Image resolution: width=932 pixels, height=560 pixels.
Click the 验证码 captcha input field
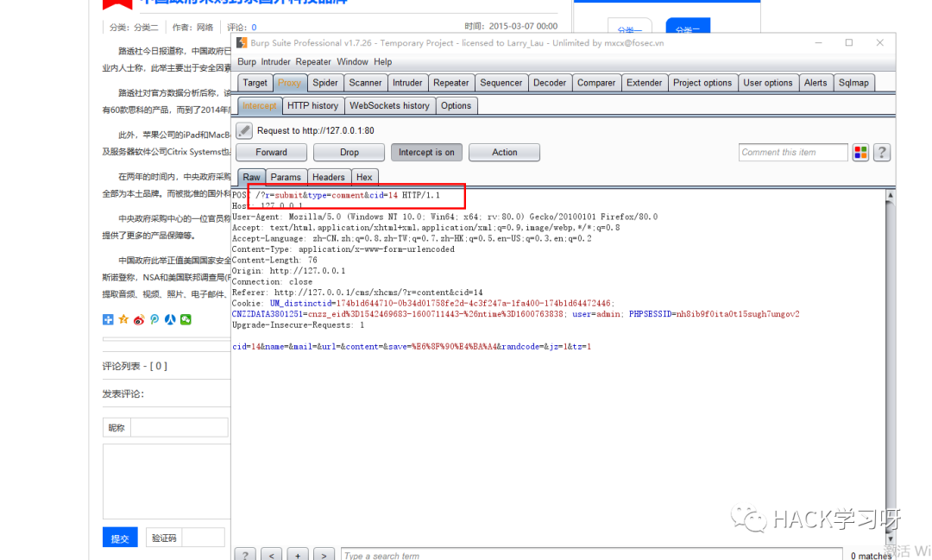(x=203, y=538)
